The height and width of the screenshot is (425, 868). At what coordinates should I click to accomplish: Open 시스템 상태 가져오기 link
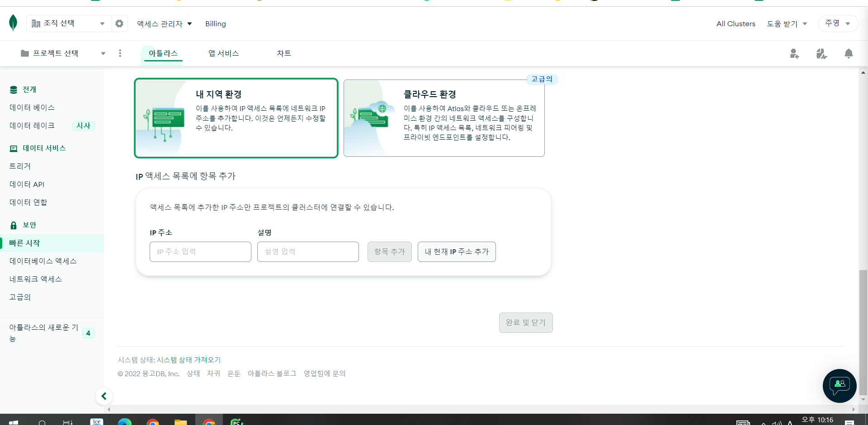pos(189,360)
